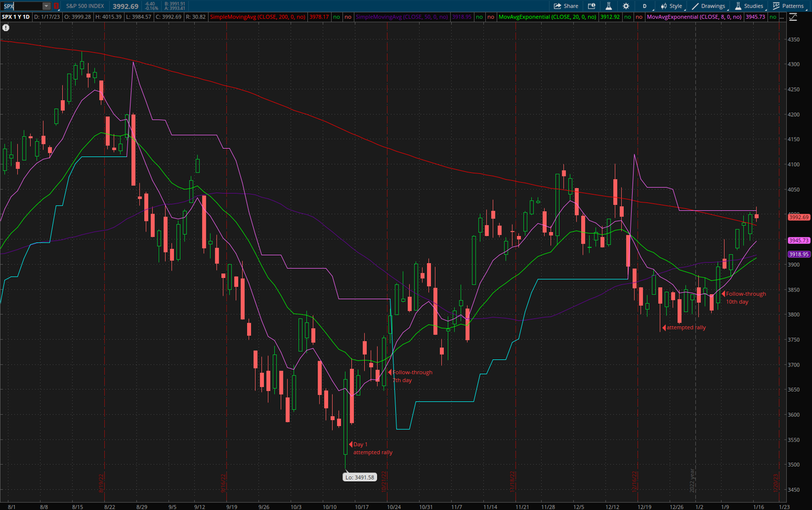Open chart settings gear icon
Viewport: 812px width, 510px height.
click(625, 5)
